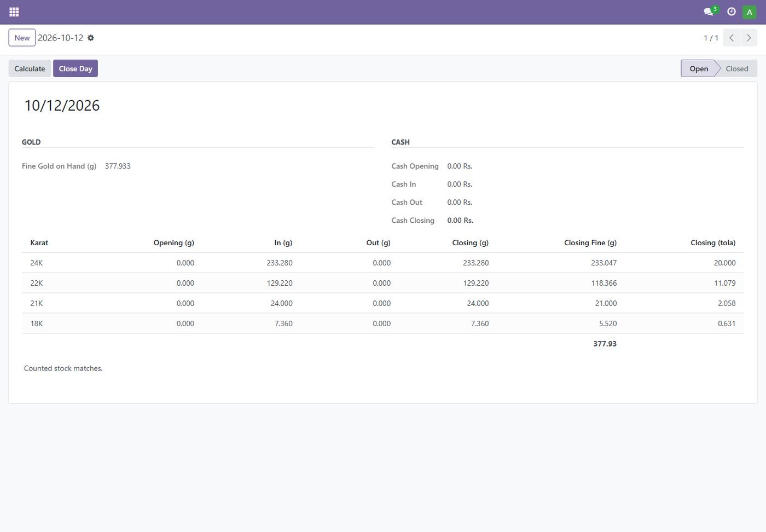
Task: Select the 21K karat row
Action: coord(383,303)
